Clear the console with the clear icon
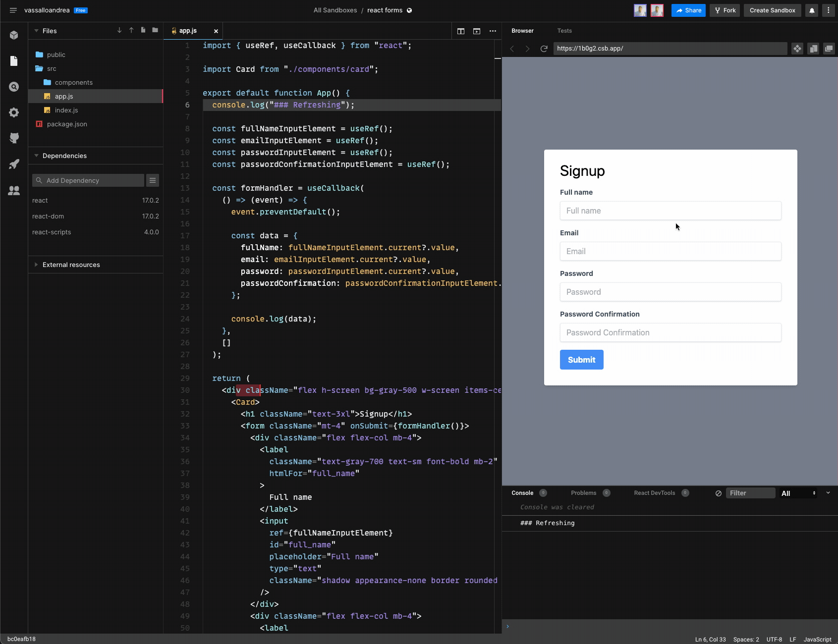Viewport: 838px width, 644px height. (719, 493)
